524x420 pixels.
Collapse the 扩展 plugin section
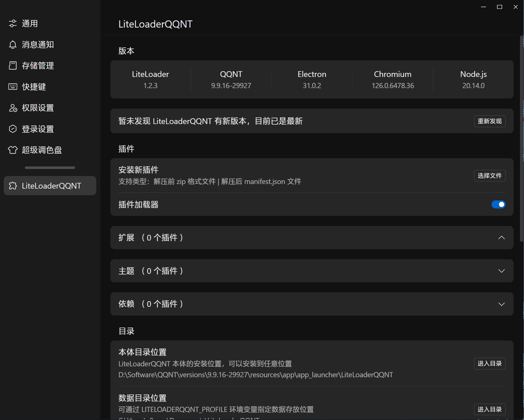502,238
